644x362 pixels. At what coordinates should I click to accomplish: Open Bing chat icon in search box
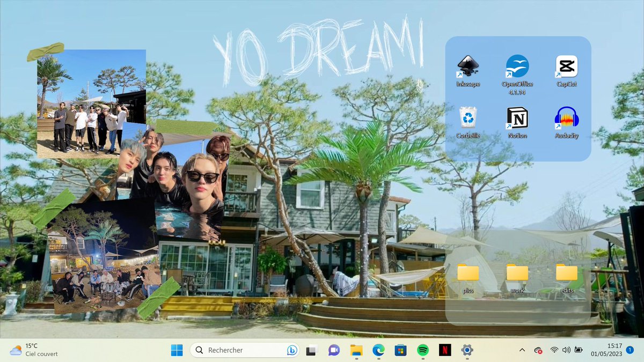[x=292, y=350]
